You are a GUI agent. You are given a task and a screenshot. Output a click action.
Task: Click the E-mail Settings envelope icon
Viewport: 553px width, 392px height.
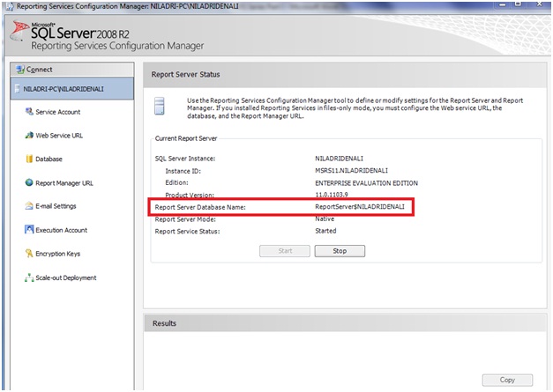[29, 205]
